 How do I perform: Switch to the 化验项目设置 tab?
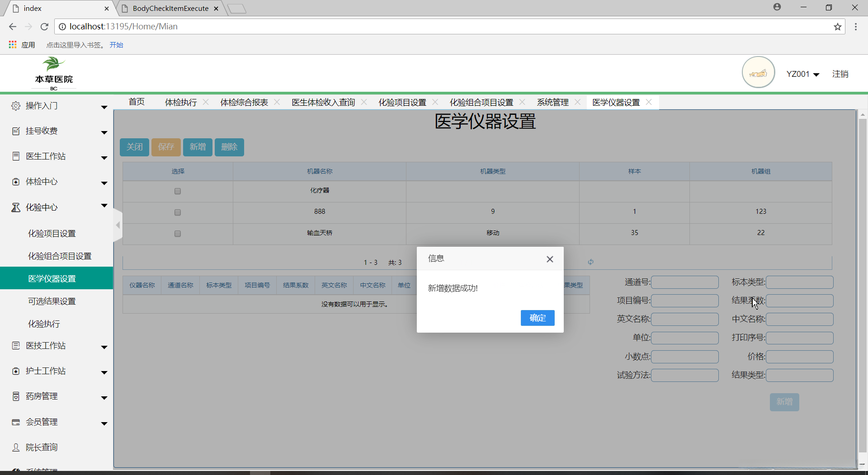coord(402,103)
